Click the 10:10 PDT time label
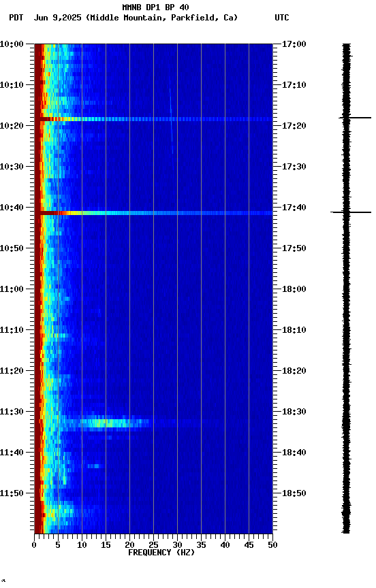 [12, 85]
